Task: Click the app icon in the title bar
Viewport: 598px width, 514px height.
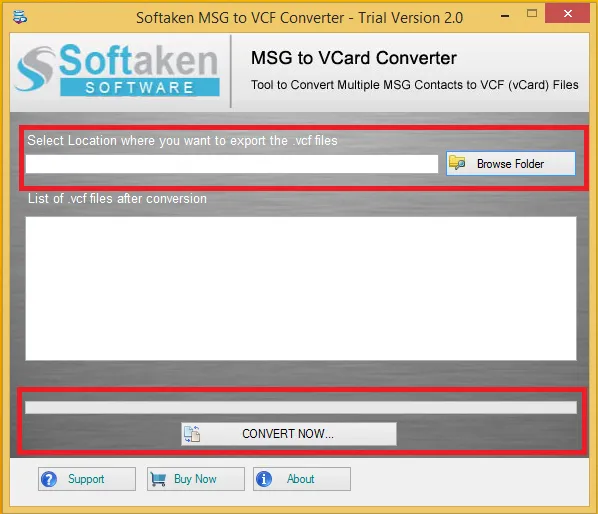Action: [19, 17]
